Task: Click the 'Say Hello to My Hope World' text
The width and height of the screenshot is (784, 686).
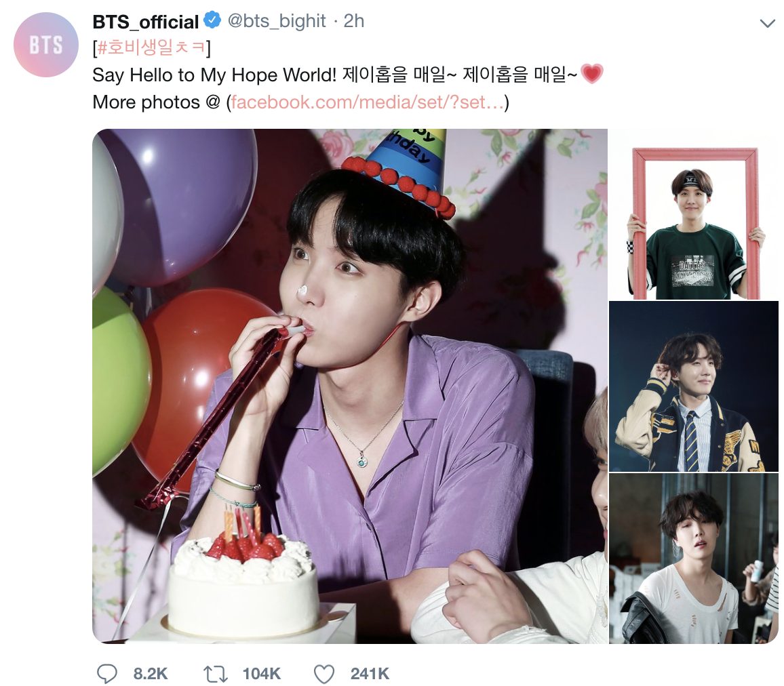Action: (x=214, y=75)
